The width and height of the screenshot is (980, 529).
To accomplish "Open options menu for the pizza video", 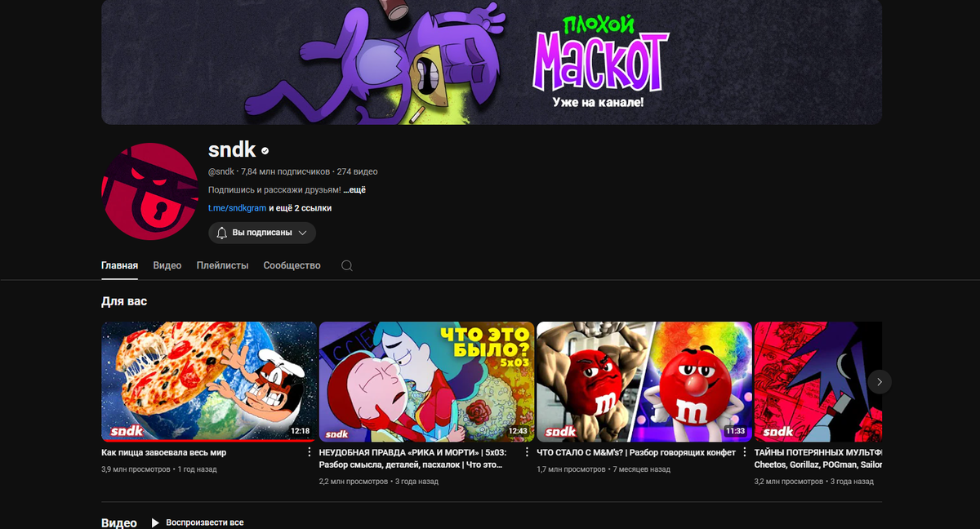I will pos(309,452).
